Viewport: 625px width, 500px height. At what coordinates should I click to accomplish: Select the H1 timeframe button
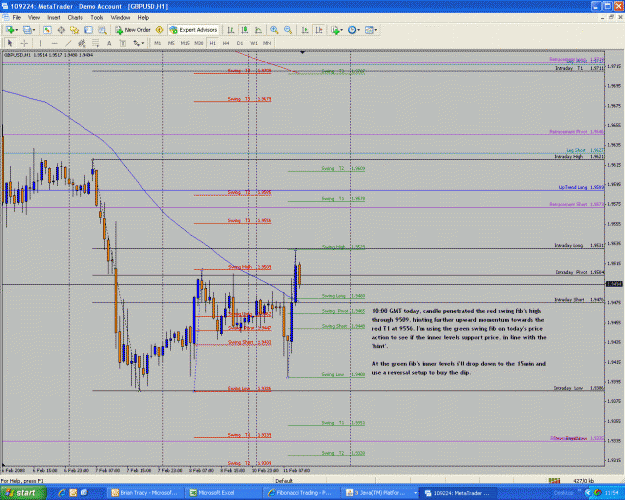(212, 43)
